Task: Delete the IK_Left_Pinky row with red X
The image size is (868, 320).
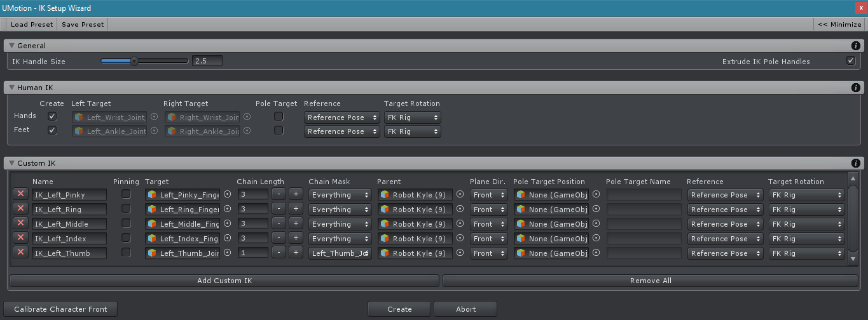Action: (20, 195)
